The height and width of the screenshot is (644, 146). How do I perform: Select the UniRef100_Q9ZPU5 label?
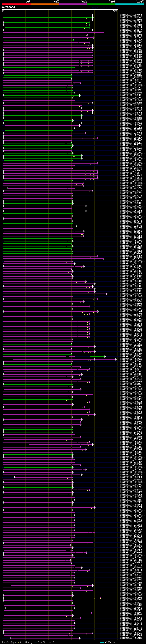[131, 485]
